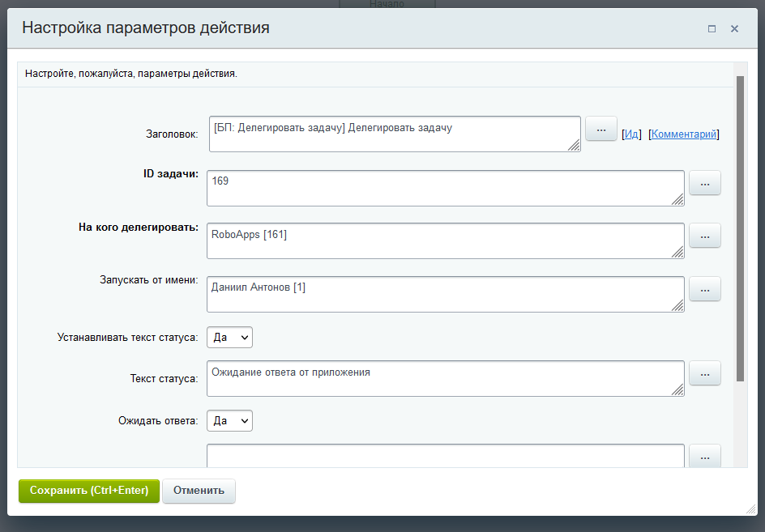Screen dimensions: 765x532
Task: Maximize the action settings dialog
Action: click(x=712, y=28)
